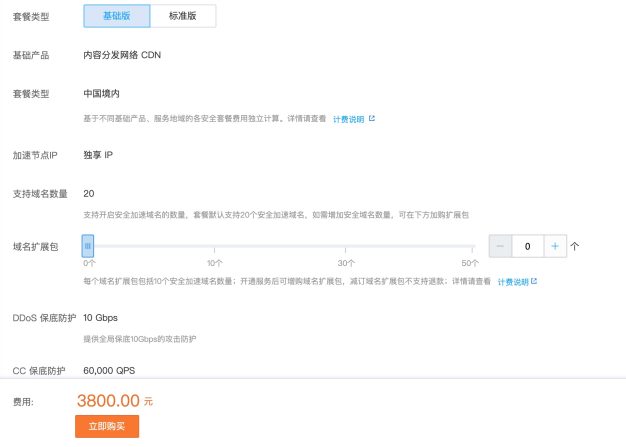The width and height of the screenshot is (626, 447).
Task: Click the DDoS 保底防护 label
Action: pos(44,318)
